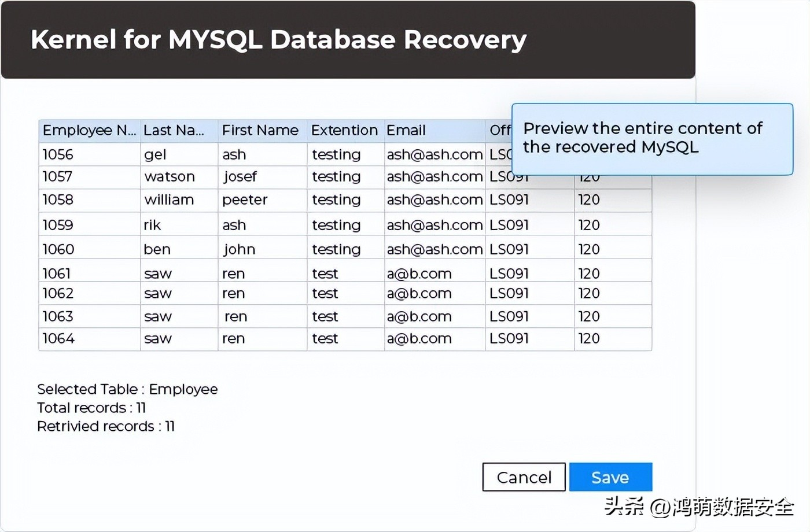Image resolution: width=810 pixels, height=532 pixels.
Task: Select employee number 1057 cell
Action: [x=90, y=177]
